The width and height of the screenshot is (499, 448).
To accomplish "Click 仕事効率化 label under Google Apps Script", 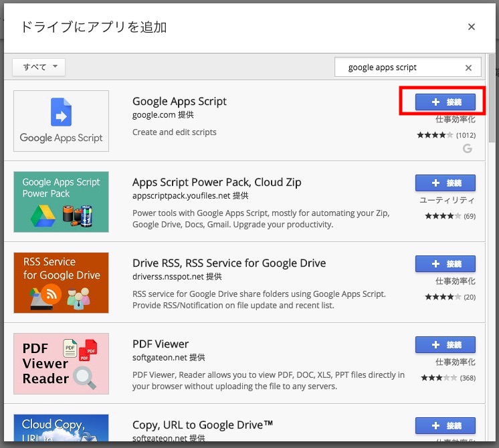I will pyautogui.click(x=456, y=120).
